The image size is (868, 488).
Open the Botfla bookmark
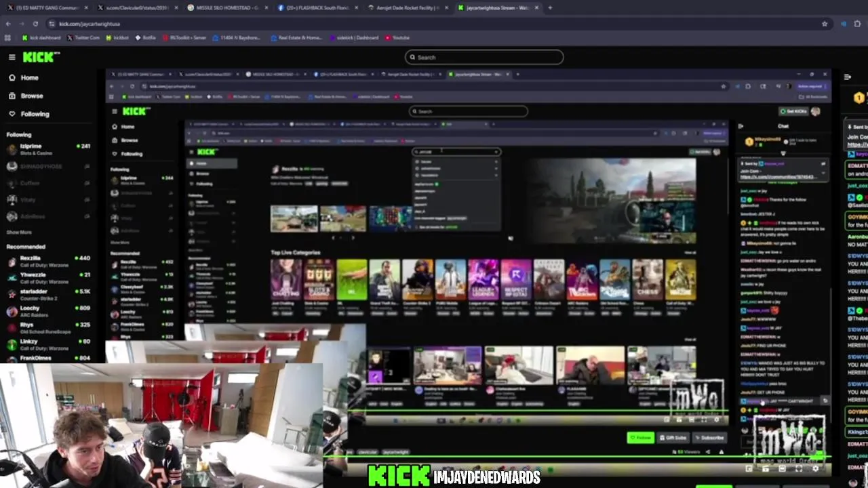click(145, 38)
